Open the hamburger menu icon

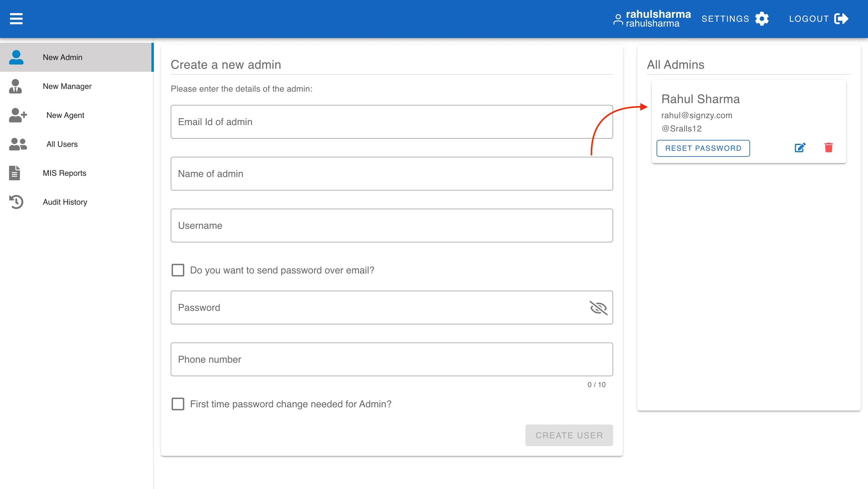coord(16,19)
